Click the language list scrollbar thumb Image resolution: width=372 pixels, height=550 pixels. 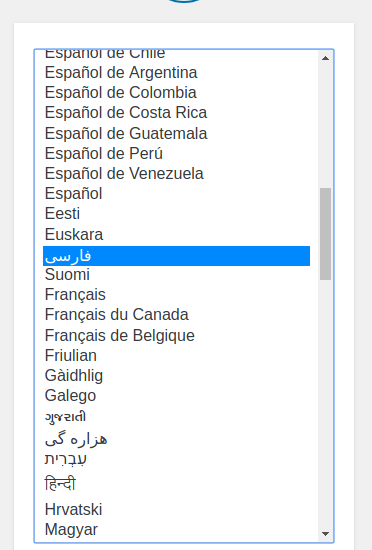(325, 234)
